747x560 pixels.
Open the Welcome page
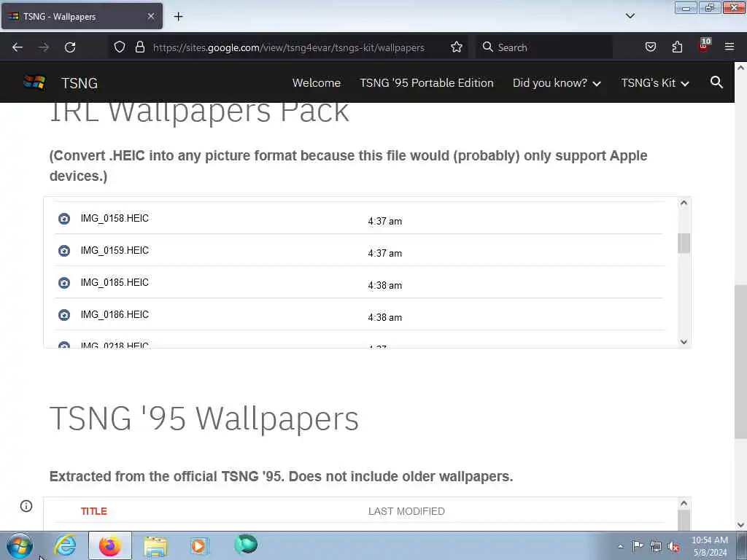317,83
